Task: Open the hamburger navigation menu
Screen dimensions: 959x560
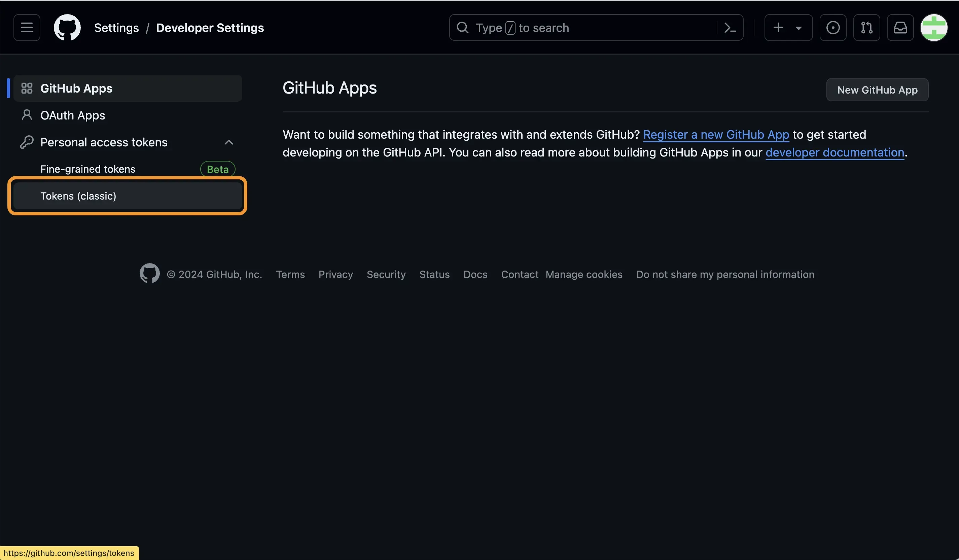Action: (x=27, y=27)
